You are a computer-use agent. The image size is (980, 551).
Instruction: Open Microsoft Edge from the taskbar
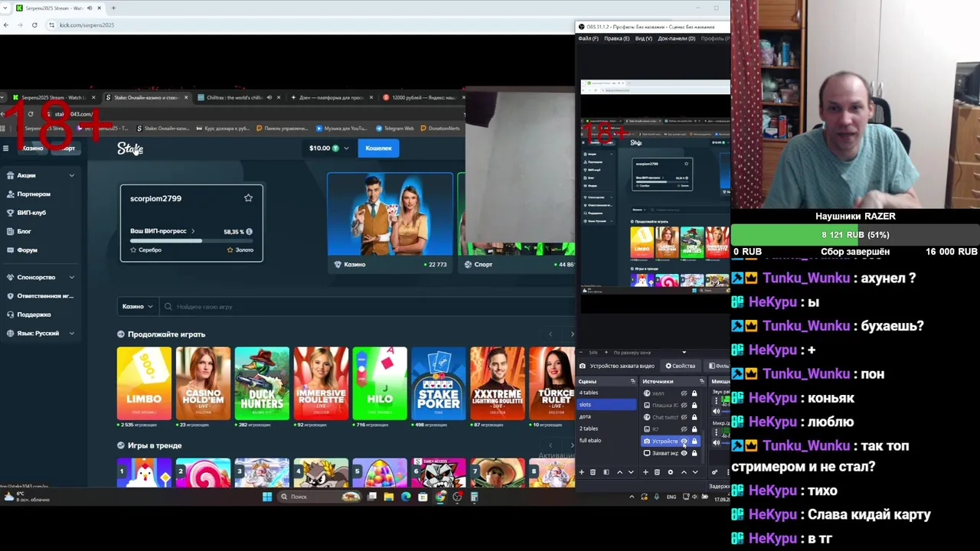point(406,497)
